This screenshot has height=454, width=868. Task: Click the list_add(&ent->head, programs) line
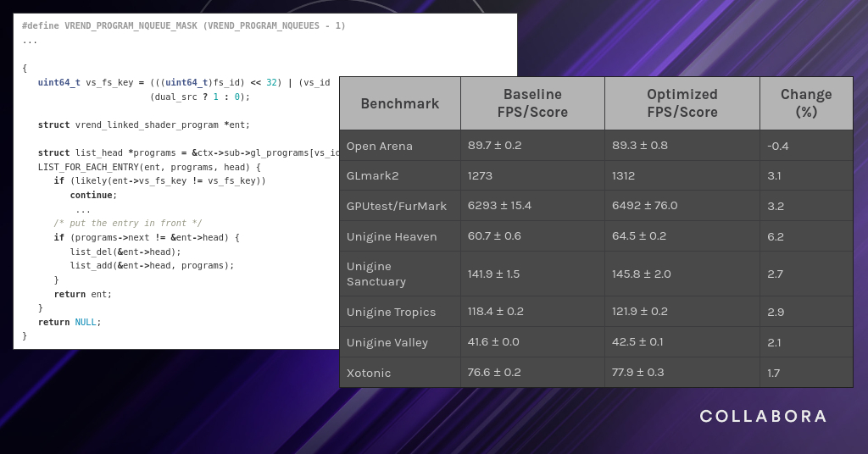coord(153,265)
